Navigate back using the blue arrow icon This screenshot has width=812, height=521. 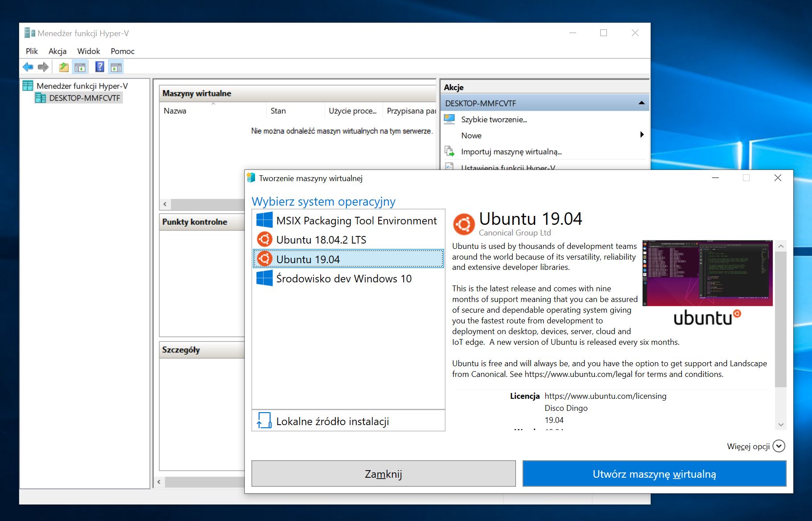coord(28,66)
